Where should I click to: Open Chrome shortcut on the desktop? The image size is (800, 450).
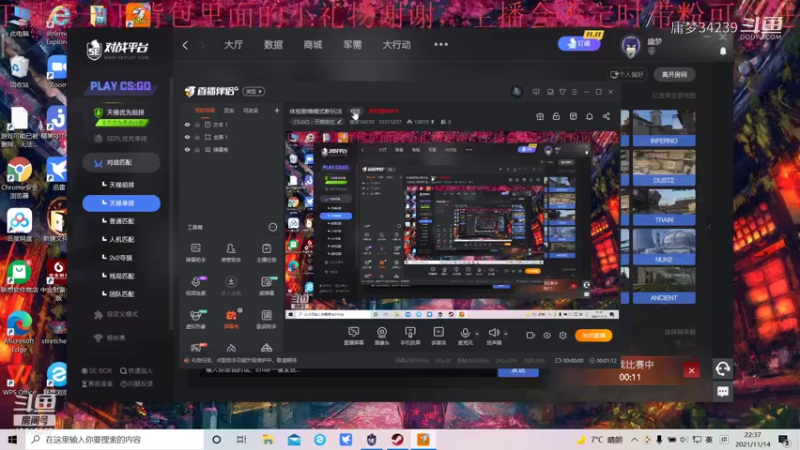[x=19, y=177]
